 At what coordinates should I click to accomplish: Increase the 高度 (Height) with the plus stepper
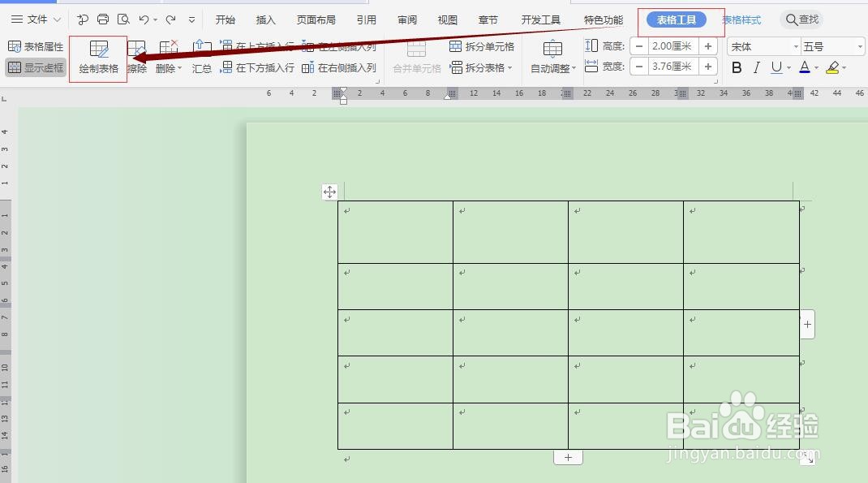[x=707, y=46]
